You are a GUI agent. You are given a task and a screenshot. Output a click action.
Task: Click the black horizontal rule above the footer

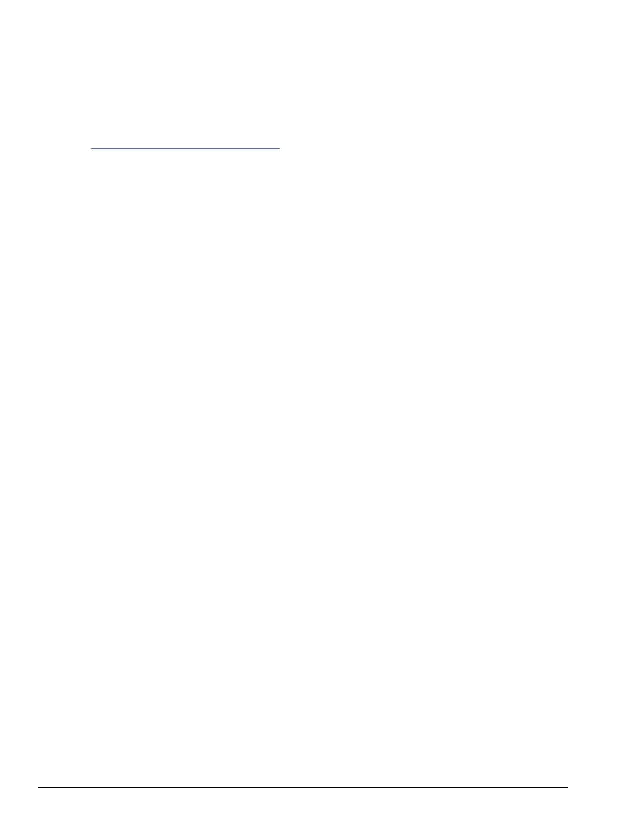click(303, 787)
